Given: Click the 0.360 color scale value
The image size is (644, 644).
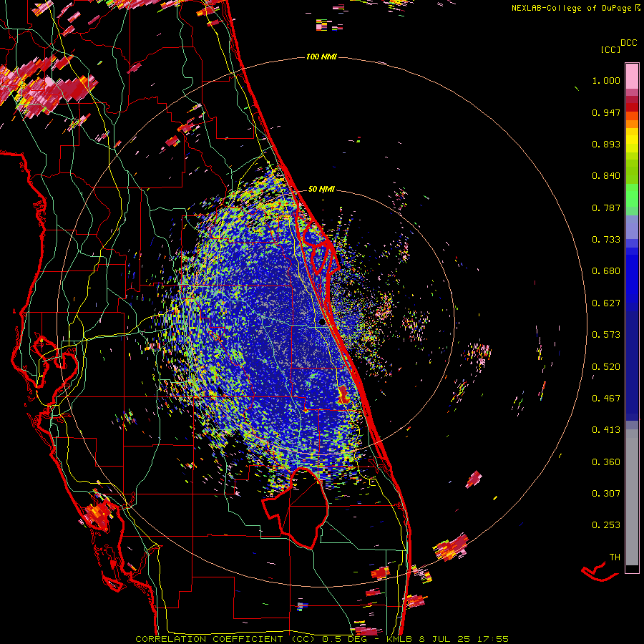Looking at the screenshot, I should [606, 462].
